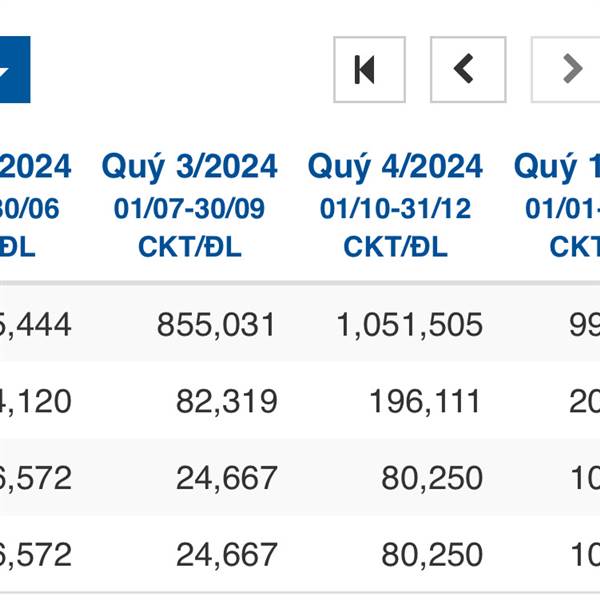
Task: Select the Quý 3/2024 column header
Action: pos(189,166)
